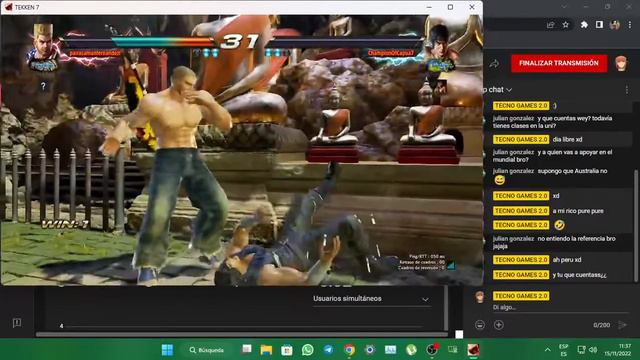Minimize the TEKKEN 7 window
640x360 pixels.
429,7
